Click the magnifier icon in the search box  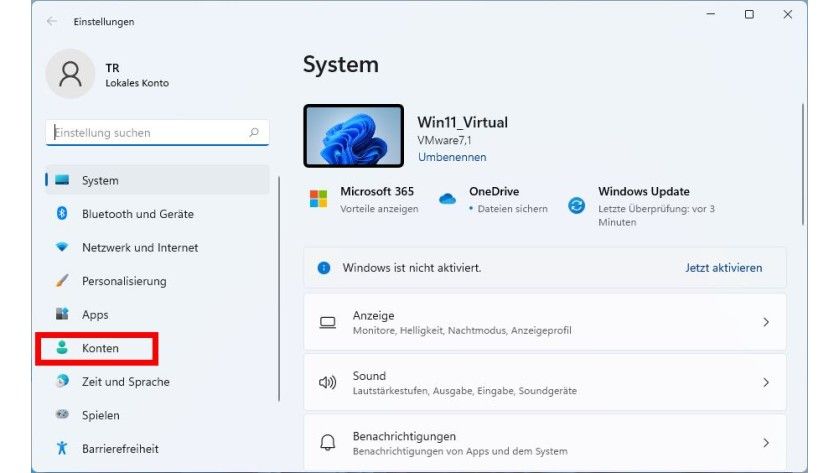(254, 132)
